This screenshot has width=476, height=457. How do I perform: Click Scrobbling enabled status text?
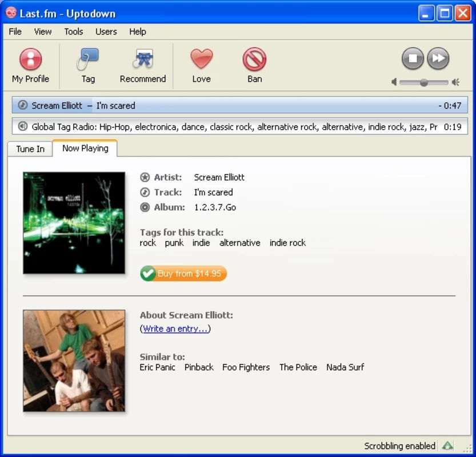point(399,446)
